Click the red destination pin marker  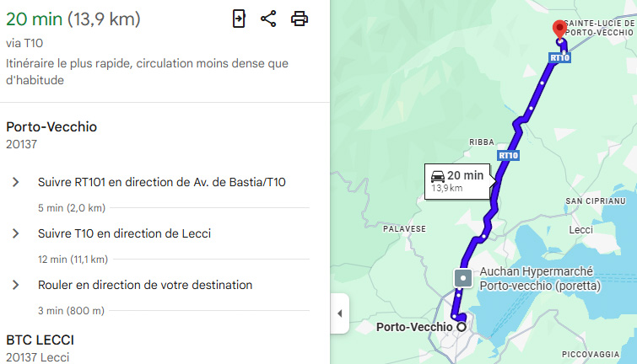click(559, 29)
